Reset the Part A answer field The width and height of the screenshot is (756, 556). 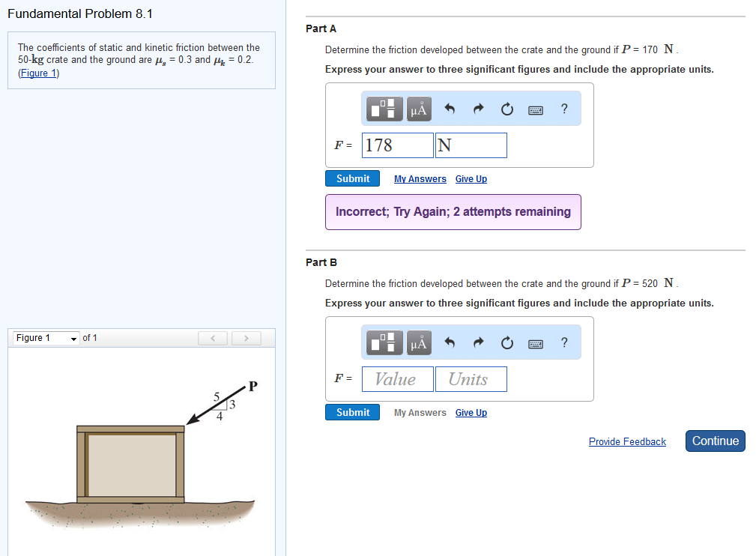tap(506, 109)
